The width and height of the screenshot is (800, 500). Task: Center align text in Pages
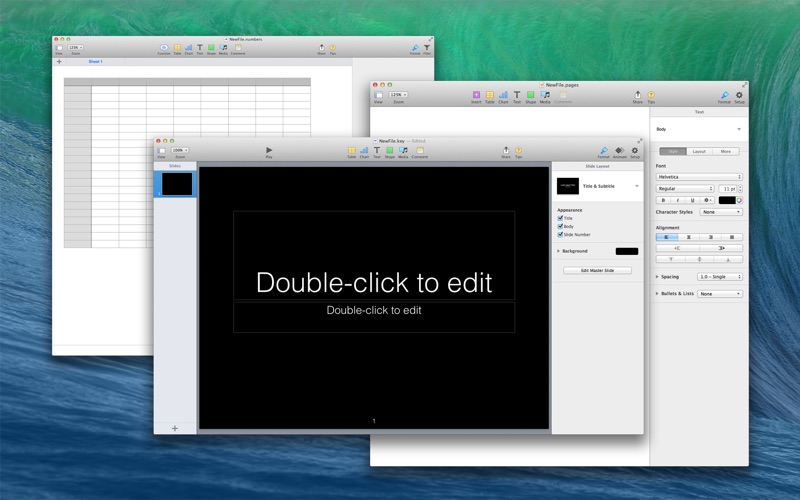688,237
